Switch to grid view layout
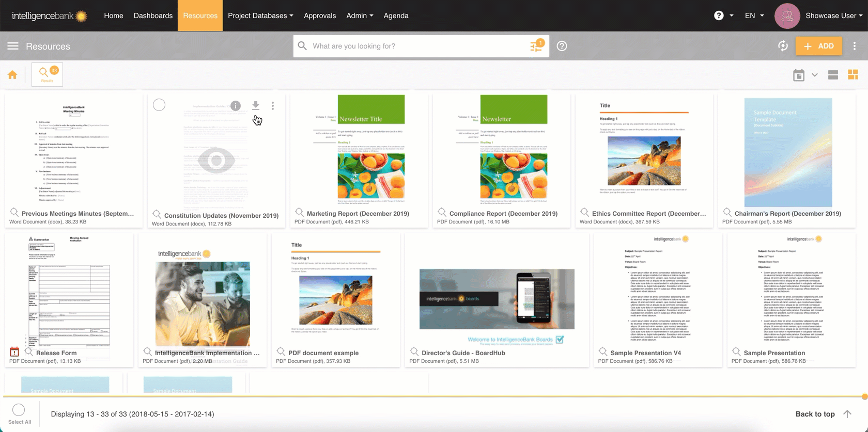 tap(853, 75)
